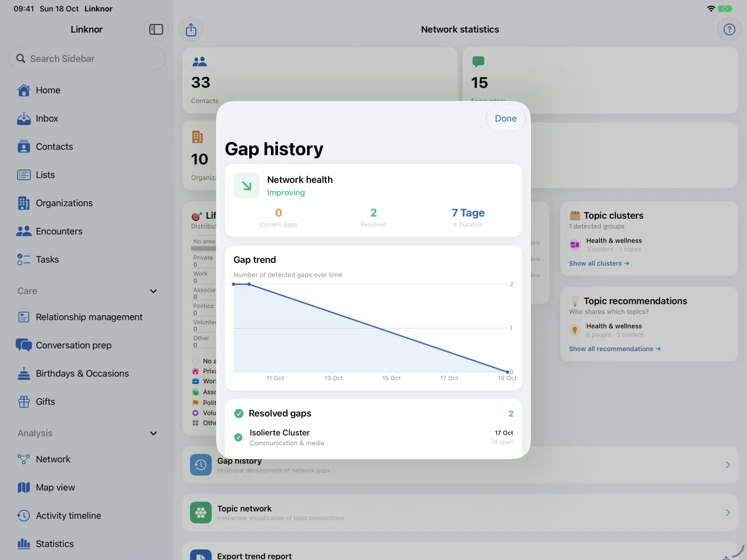This screenshot has width=747, height=560.
Task: Toggle the sidebar visibility icon
Action: click(156, 29)
